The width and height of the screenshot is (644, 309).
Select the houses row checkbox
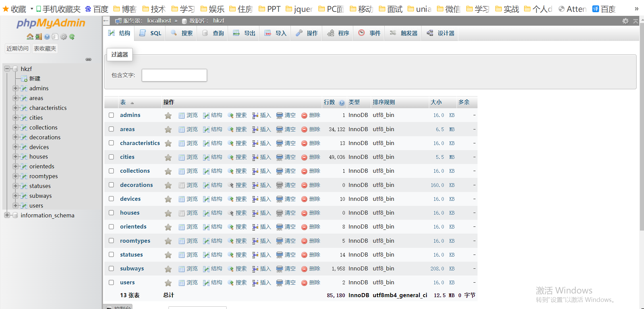point(111,213)
